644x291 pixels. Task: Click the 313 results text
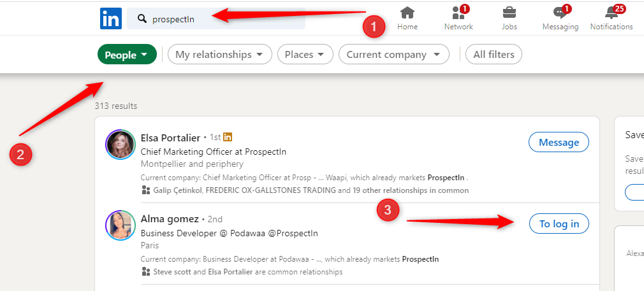coord(116,106)
